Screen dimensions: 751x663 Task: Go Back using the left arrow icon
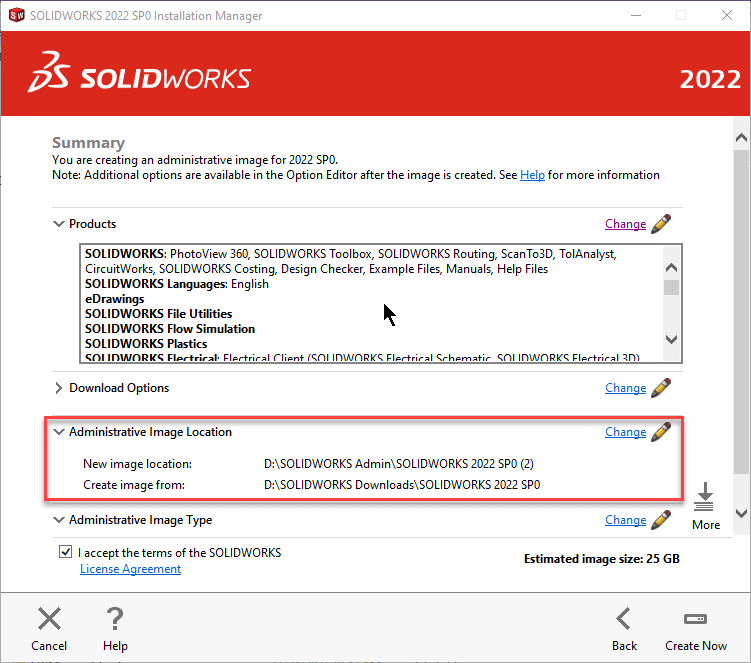(x=624, y=618)
